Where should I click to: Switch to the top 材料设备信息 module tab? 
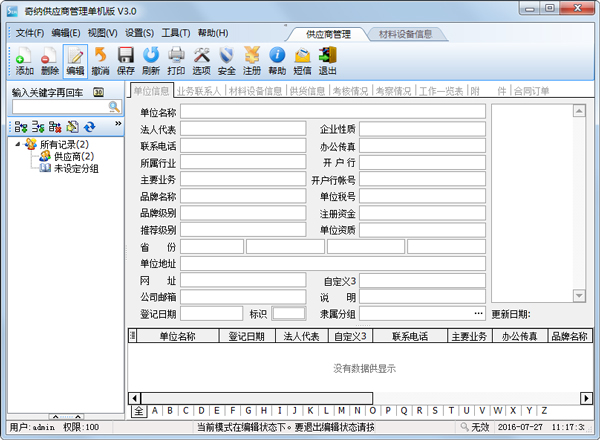406,34
